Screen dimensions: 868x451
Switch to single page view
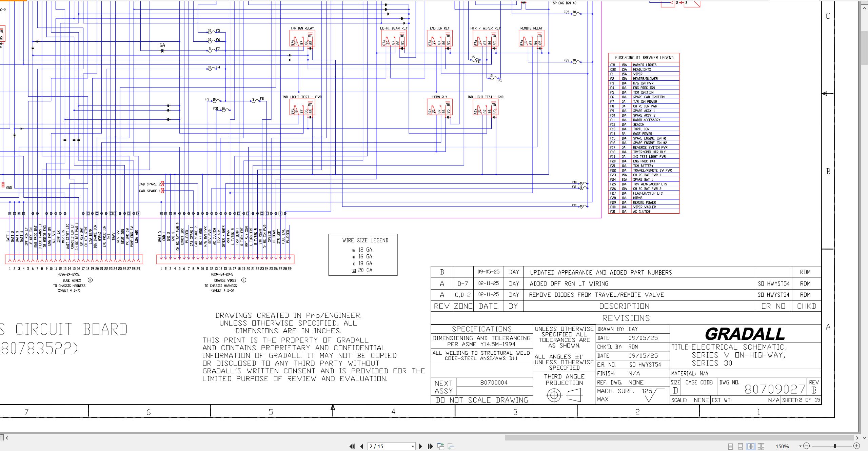coord(730,446)
